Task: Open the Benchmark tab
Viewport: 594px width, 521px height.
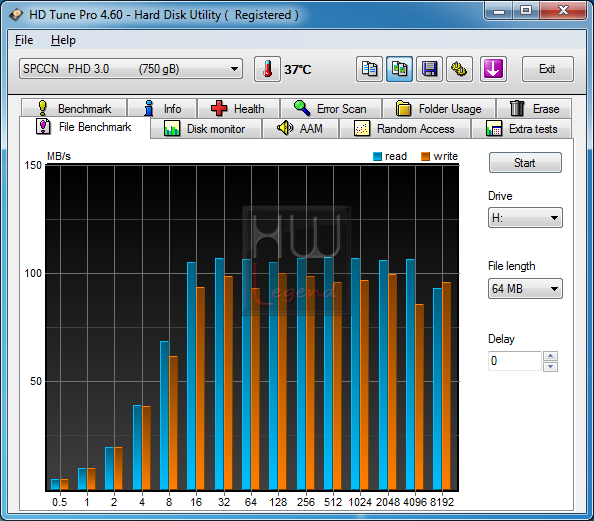Action: [x=74, y=108]
